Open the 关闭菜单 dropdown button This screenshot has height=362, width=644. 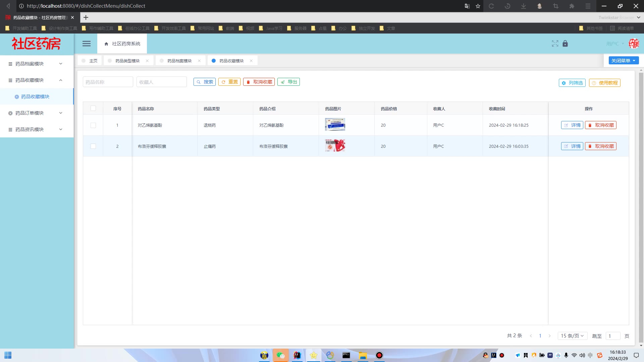(x=624, y=60)
